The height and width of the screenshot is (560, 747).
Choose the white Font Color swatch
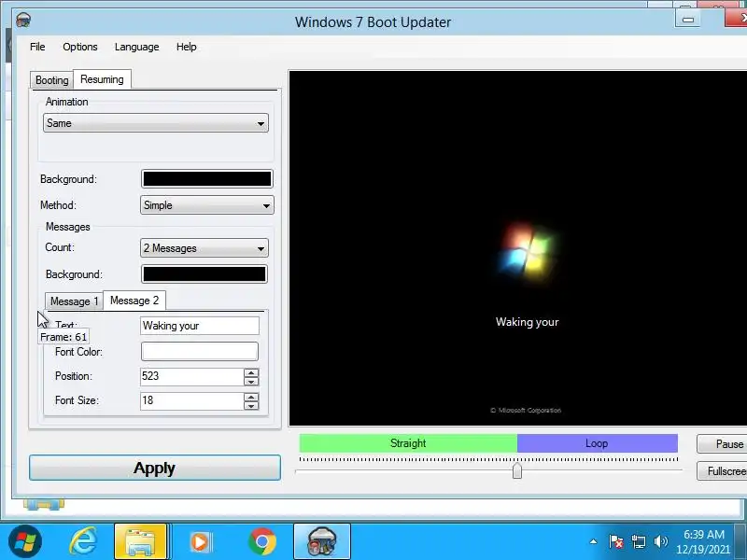(200, 352)
